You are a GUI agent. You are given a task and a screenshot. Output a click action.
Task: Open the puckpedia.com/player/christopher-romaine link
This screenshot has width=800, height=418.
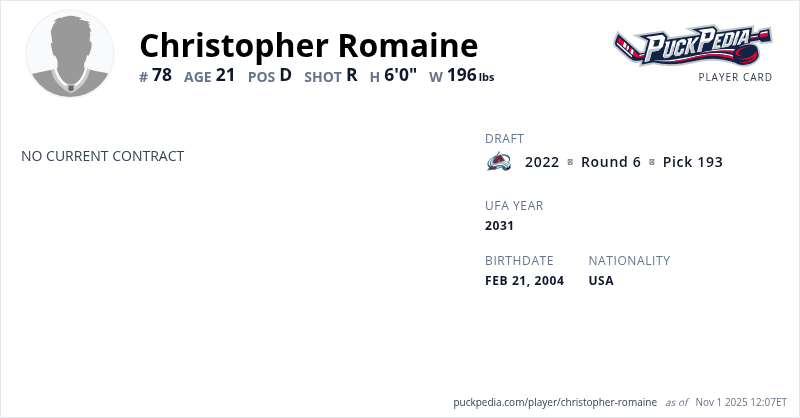coord(555,402)
